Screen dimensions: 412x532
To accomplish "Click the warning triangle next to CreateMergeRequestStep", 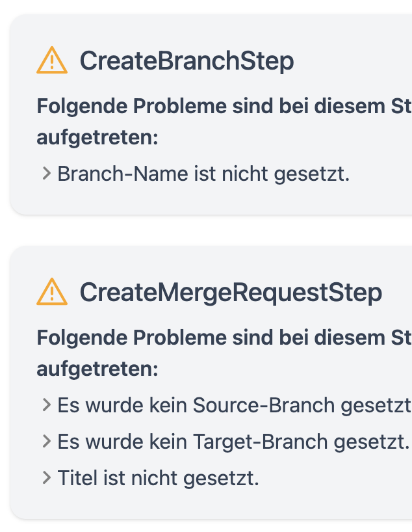I will click(x=52, y=293).
